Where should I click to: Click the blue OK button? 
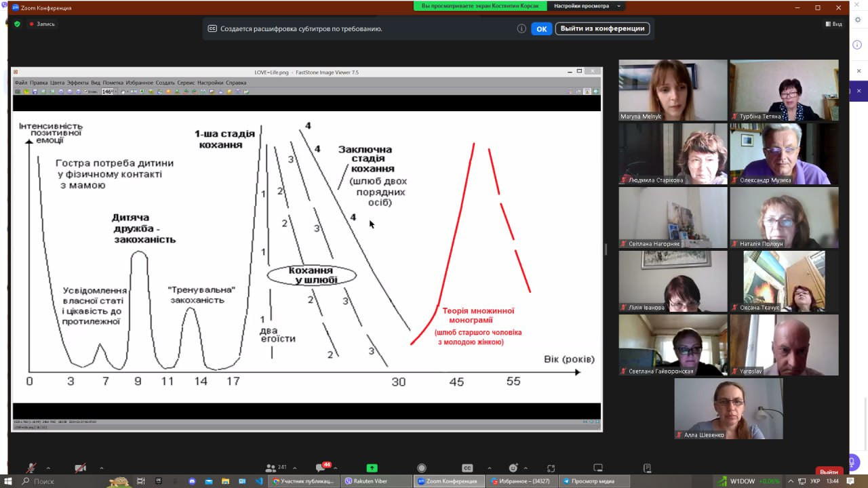541,28
